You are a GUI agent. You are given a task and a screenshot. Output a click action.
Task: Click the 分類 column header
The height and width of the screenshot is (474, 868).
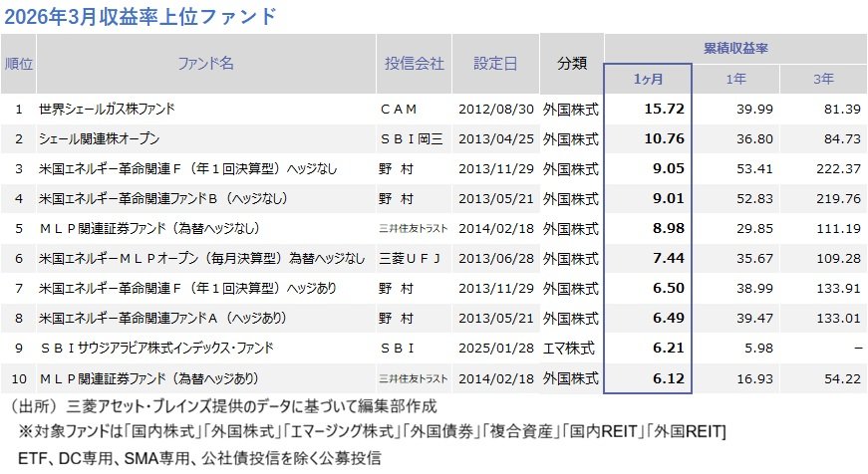(572, 64)
